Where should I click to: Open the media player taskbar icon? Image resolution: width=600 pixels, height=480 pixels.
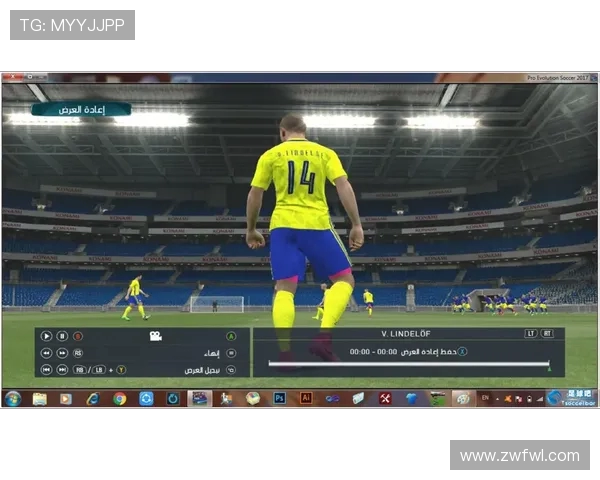(65, 399)
